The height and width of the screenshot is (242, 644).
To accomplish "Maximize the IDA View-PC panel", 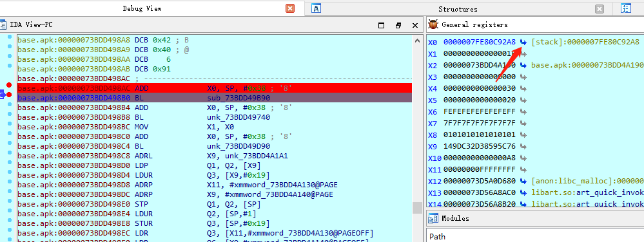I will pyautogui.click(x=381, y=26).
